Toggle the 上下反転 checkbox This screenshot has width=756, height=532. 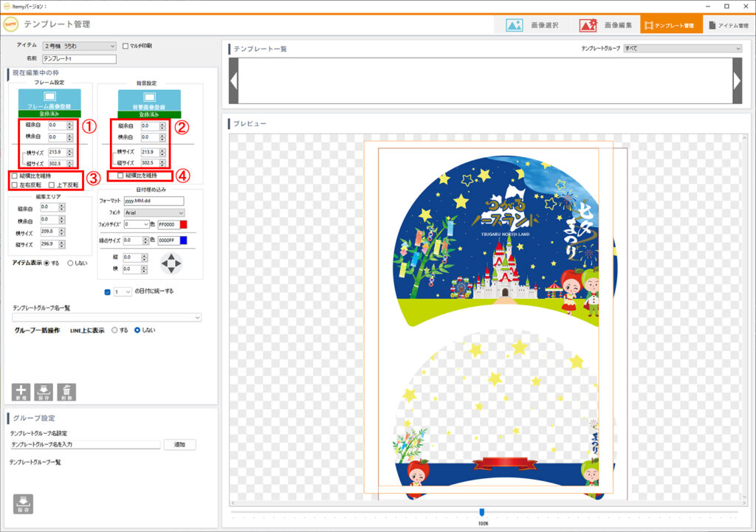(52, 185)
